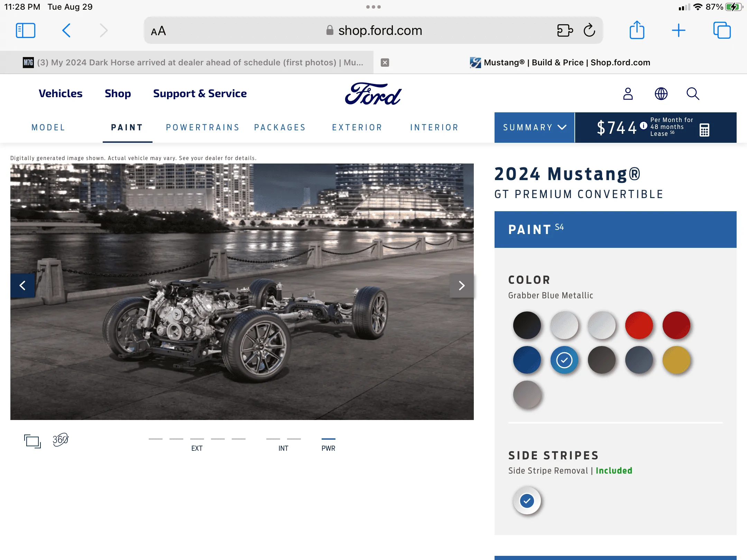The width and height of the screenshot is (747, 560).
Task: Toggle the Side Stripe Removal option
Action: tap(527, 501)
